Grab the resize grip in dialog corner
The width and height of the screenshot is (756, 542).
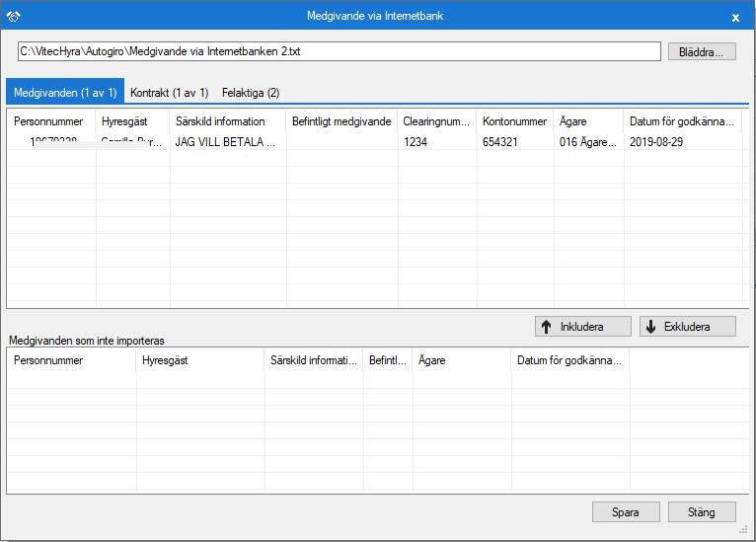click(743, 530)
